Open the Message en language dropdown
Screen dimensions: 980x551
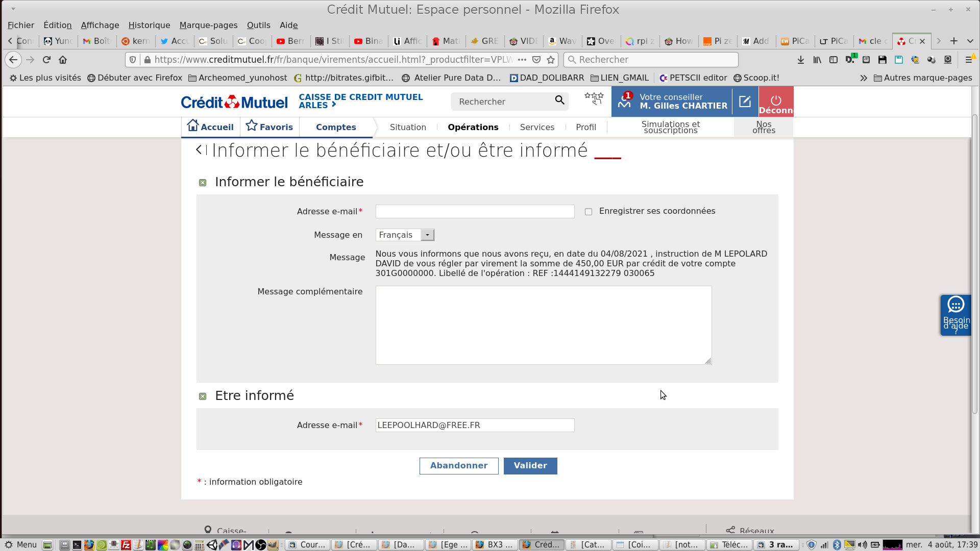point(427,235)
